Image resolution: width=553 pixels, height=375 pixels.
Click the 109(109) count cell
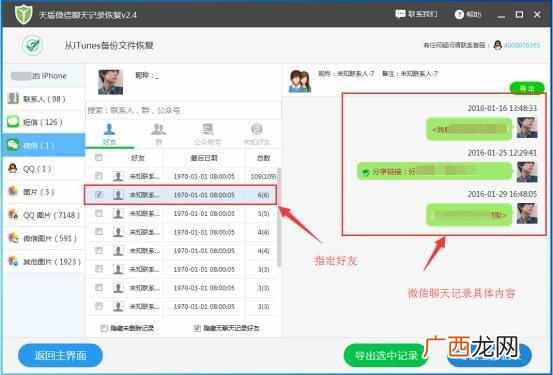[x=263, y=176]
